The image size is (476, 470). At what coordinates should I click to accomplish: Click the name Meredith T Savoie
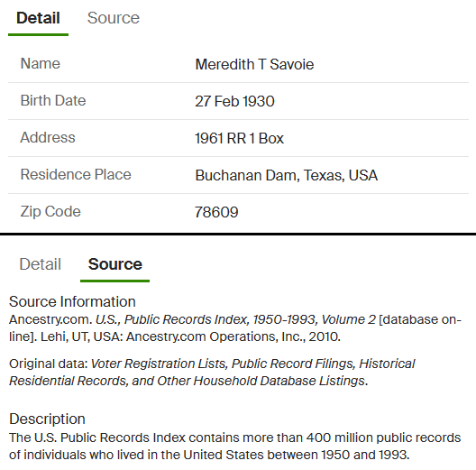tap(254, 64)
